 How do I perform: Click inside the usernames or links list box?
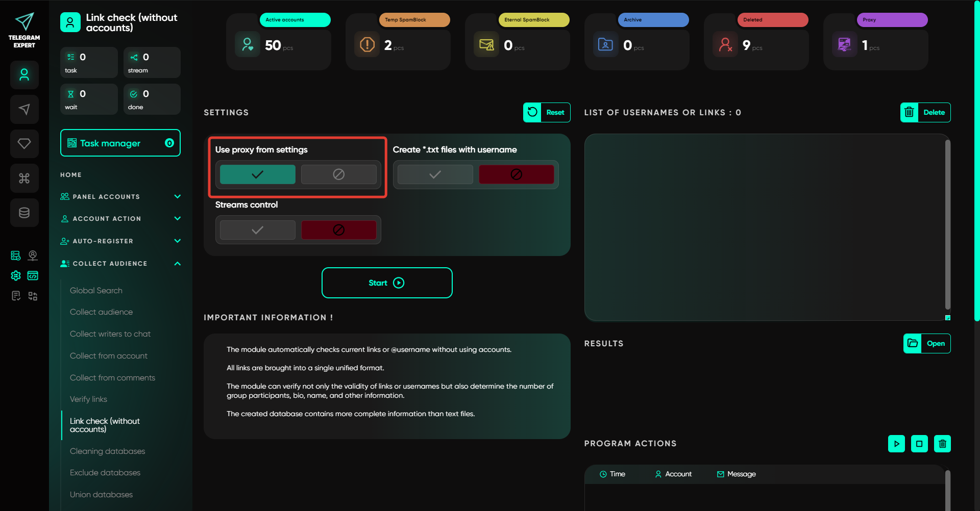coord(764,227)
